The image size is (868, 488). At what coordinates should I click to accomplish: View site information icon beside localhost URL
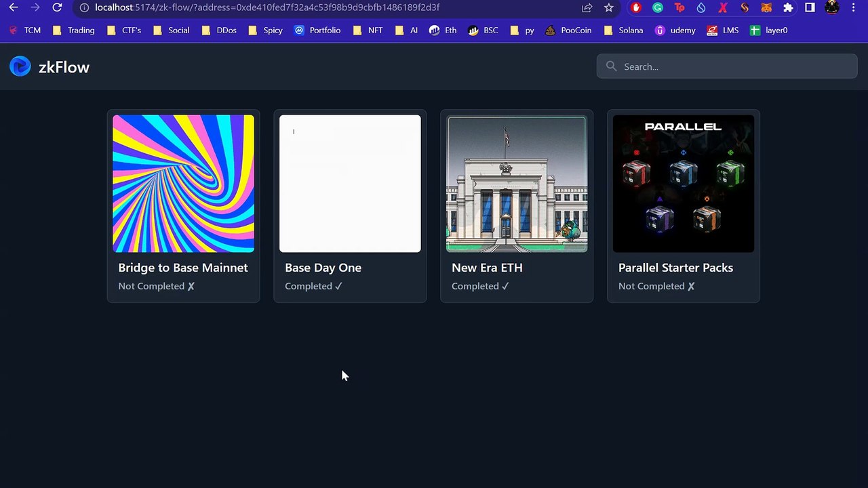pyautogui.click(x=84, y=7)
